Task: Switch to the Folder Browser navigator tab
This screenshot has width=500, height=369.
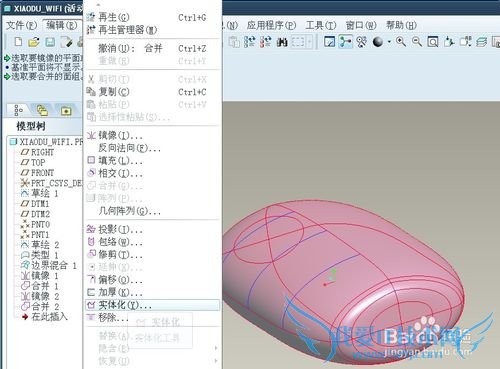Action: [x=42, y=110]
